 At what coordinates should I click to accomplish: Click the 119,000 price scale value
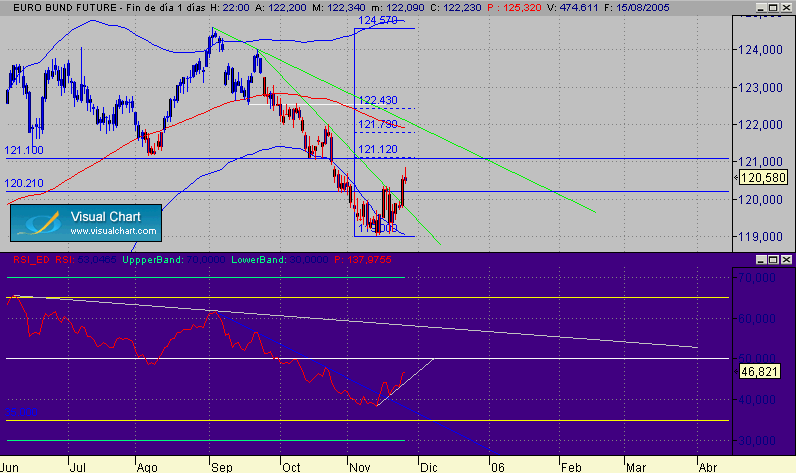click(x=760, y=236)
